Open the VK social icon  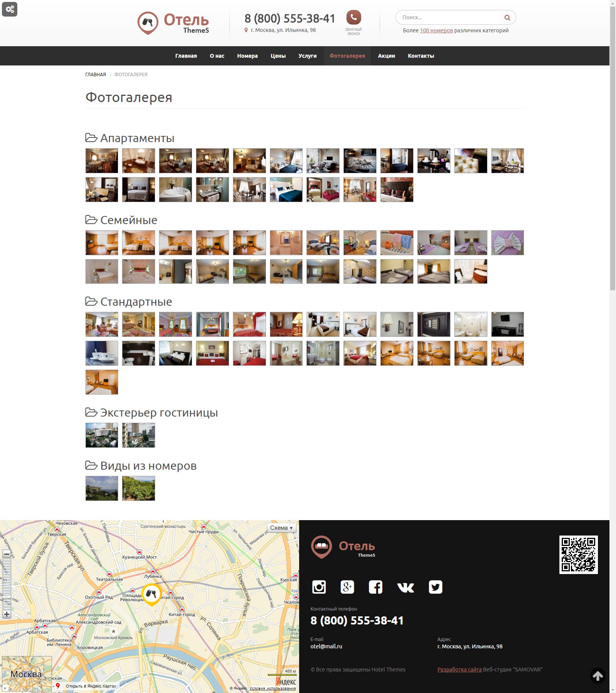(x=405, y=587)
